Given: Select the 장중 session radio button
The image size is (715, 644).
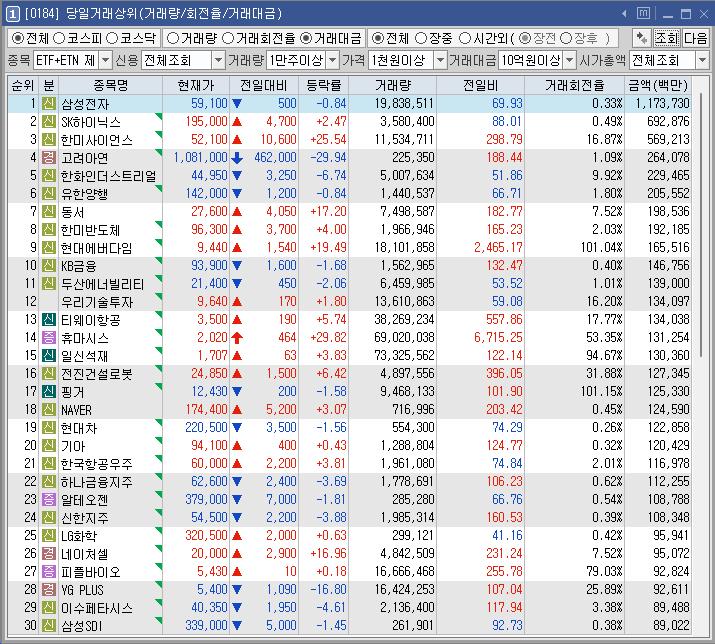Looking at the screenshot, I should coord(421,38).
